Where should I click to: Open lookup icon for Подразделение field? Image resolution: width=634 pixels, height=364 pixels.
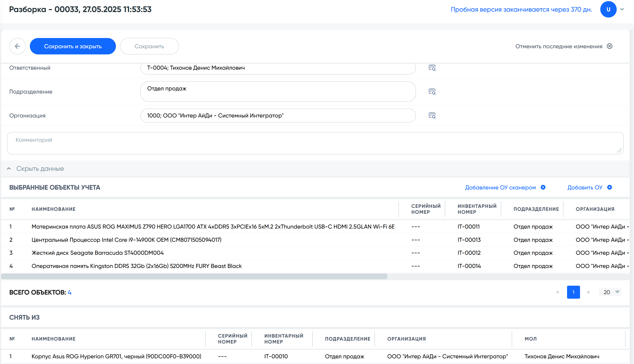pyautogui.click(x=432, y=92)
